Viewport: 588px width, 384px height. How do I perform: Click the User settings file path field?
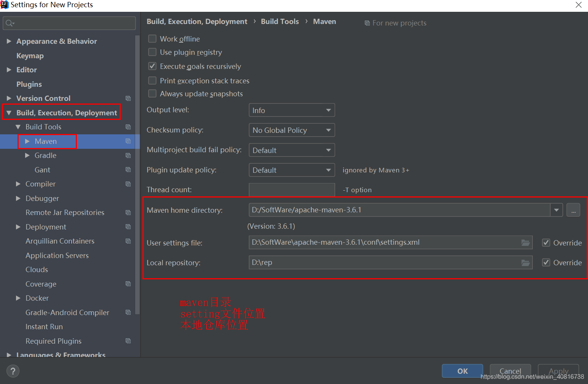point(391,242)
